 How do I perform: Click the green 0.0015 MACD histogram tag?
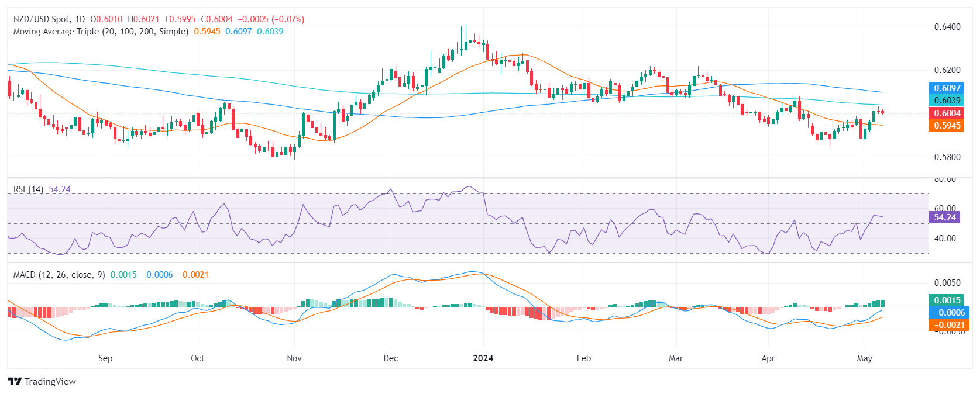pyautogui.click(x=946, y=300)
